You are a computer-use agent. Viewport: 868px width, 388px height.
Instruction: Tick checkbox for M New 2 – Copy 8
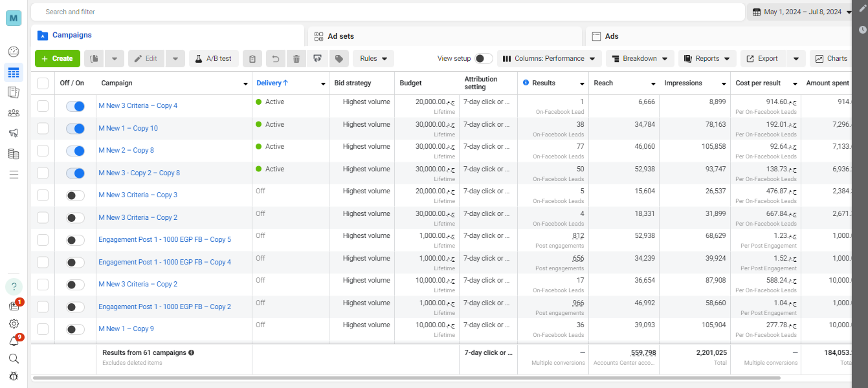pyautogui.click(x=43, y=151)
